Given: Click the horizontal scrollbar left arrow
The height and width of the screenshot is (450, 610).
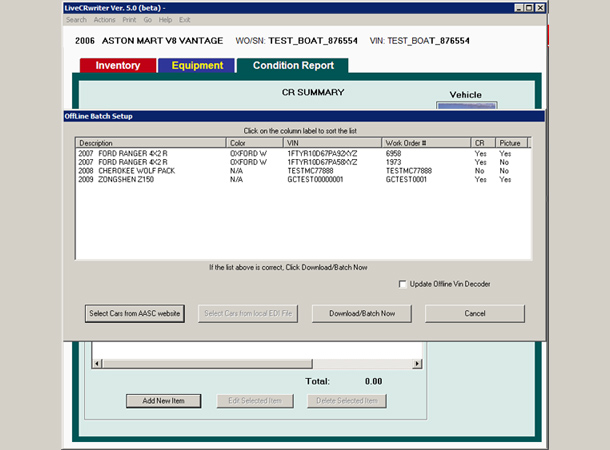Looking at the screenshot, I should coord(97,364).
